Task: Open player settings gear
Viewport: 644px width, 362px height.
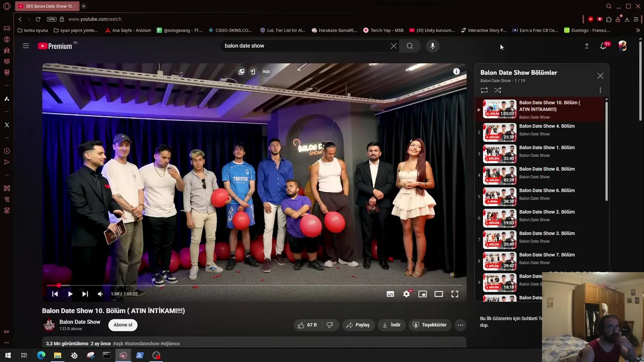Action: [407, 294]
